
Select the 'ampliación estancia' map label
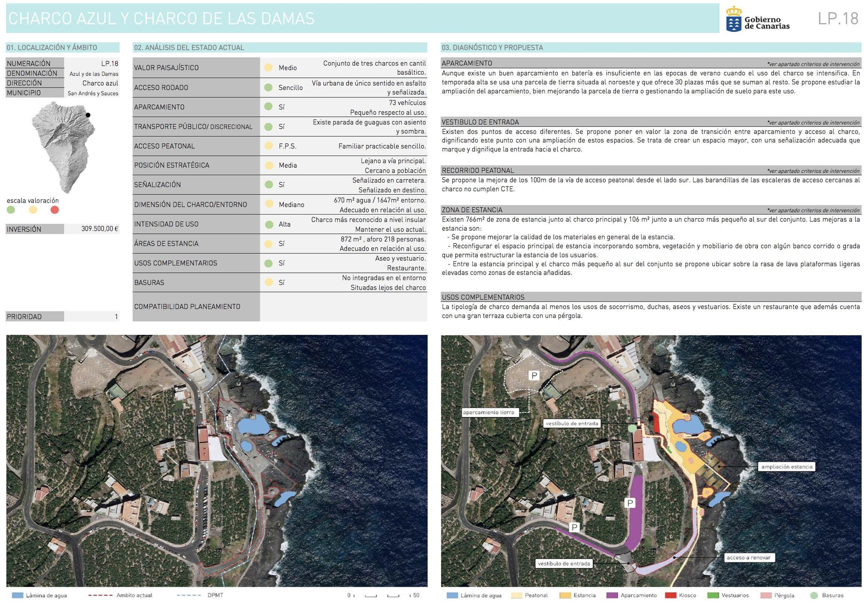tap(786, 467)
